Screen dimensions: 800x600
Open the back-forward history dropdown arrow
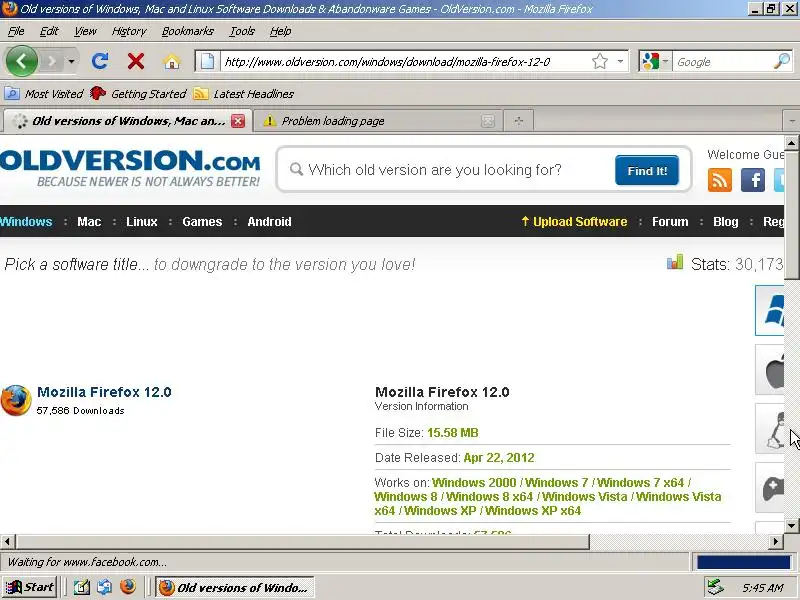(71, 62)
